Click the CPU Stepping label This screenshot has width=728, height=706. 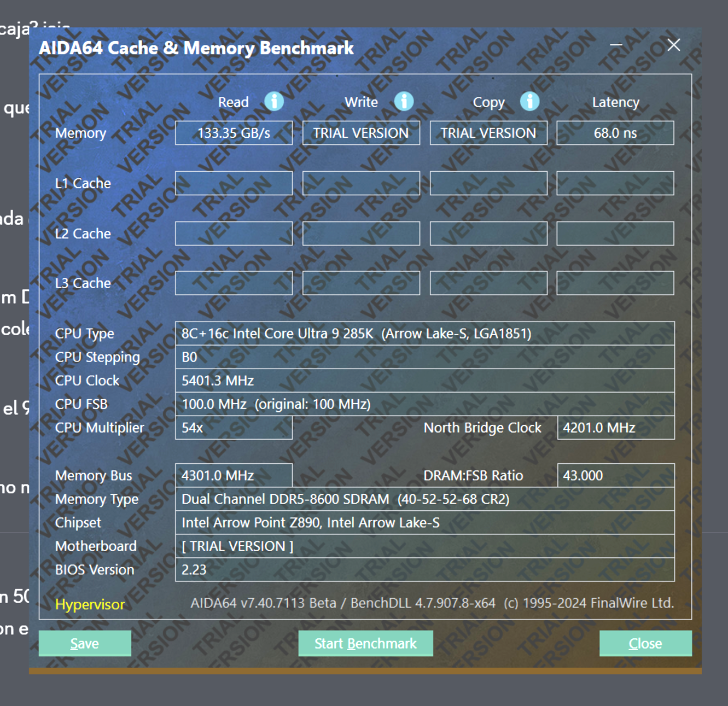click(x=97, y=357)
